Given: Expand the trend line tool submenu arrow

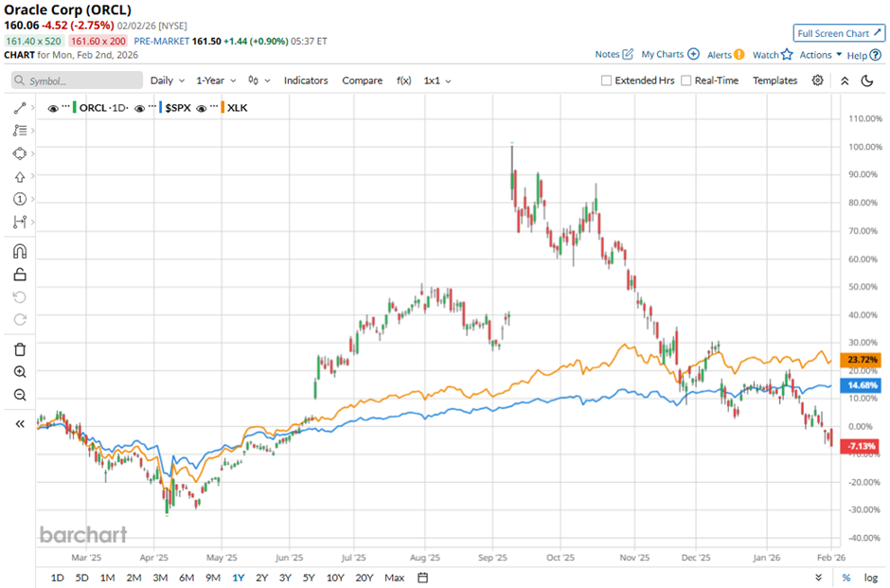Looking at the screenshot, I should pos(33,107).
